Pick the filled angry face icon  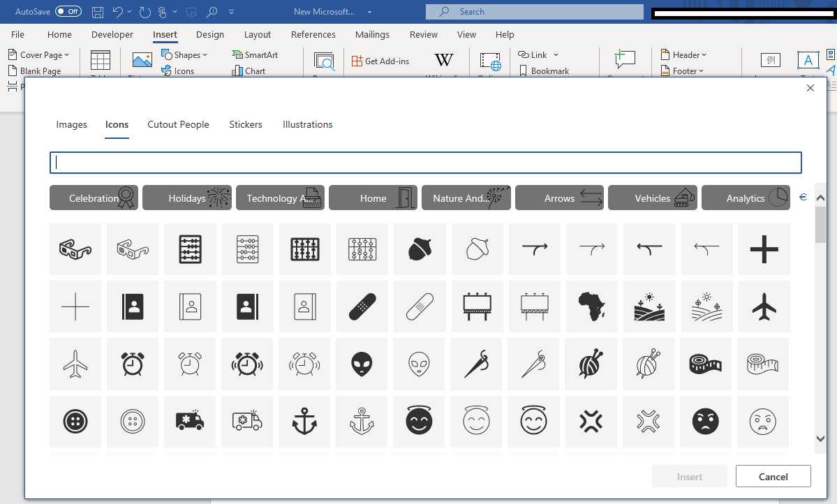click(x=706, y=421)
